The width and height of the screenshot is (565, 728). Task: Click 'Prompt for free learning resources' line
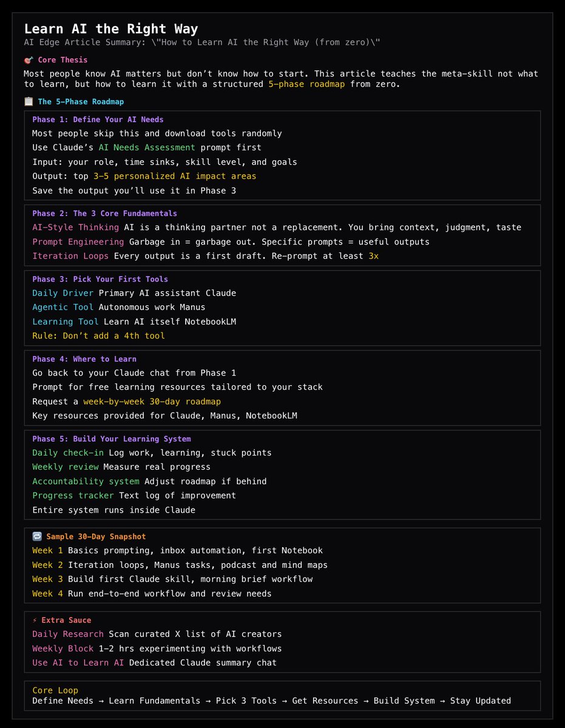coord(177,387)
